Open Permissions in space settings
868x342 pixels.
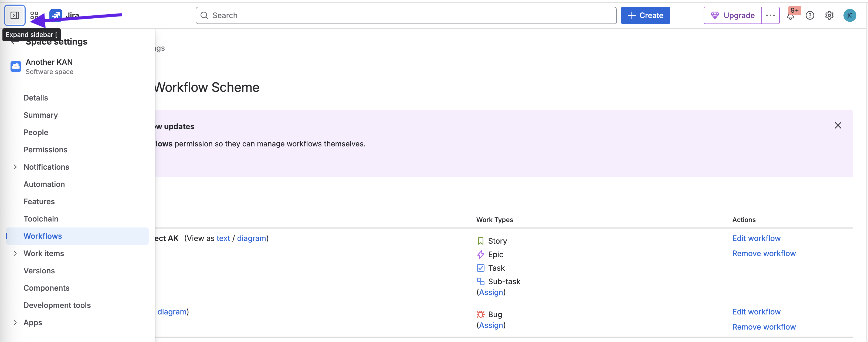click(x=46, y=150)
